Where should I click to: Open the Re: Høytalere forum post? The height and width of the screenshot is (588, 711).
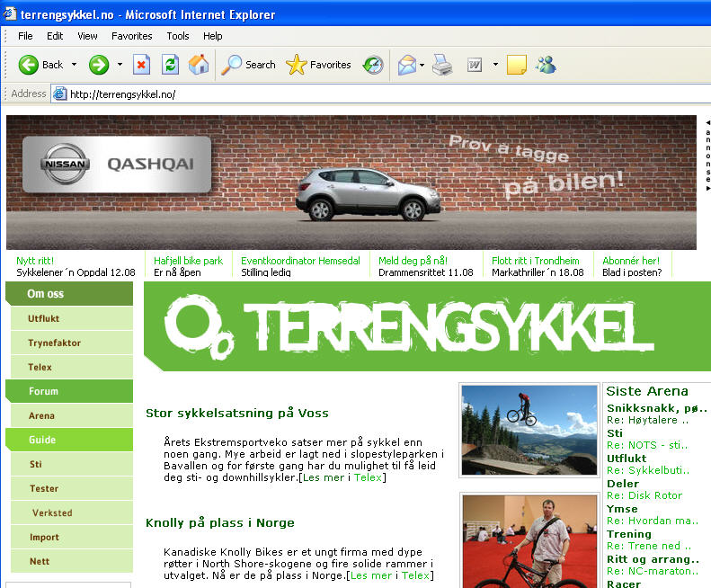click(647, 420)
